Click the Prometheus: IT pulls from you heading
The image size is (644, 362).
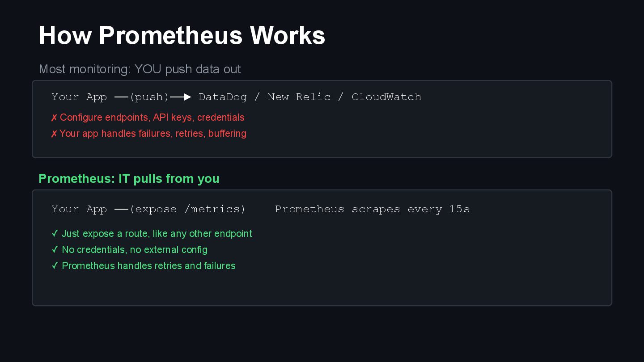[x=129, y=179]
